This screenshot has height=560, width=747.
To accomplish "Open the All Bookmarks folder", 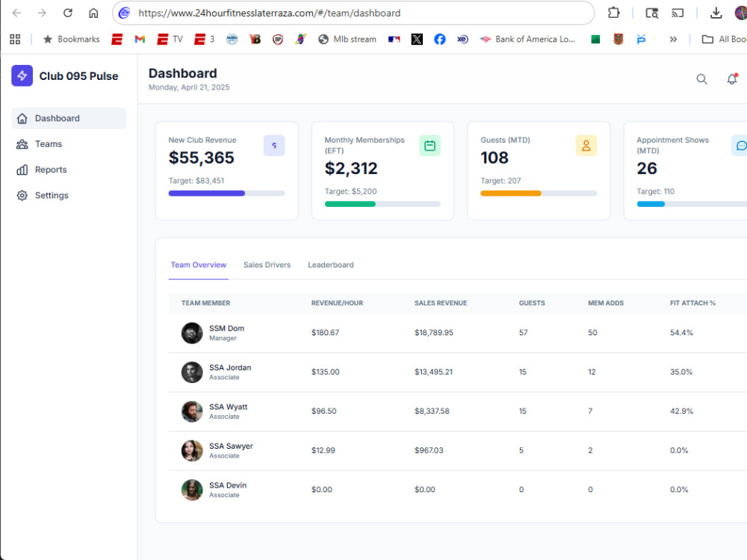I will tap(724, 39).
